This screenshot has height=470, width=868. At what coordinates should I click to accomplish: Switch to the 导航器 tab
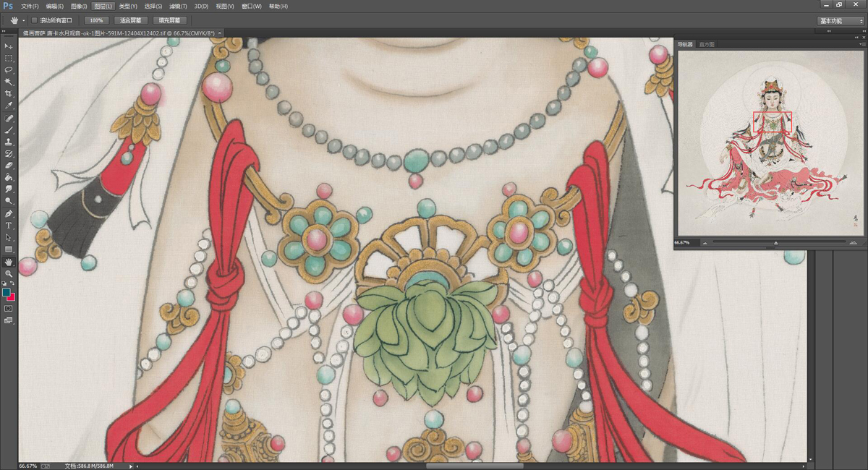point(685,44)
